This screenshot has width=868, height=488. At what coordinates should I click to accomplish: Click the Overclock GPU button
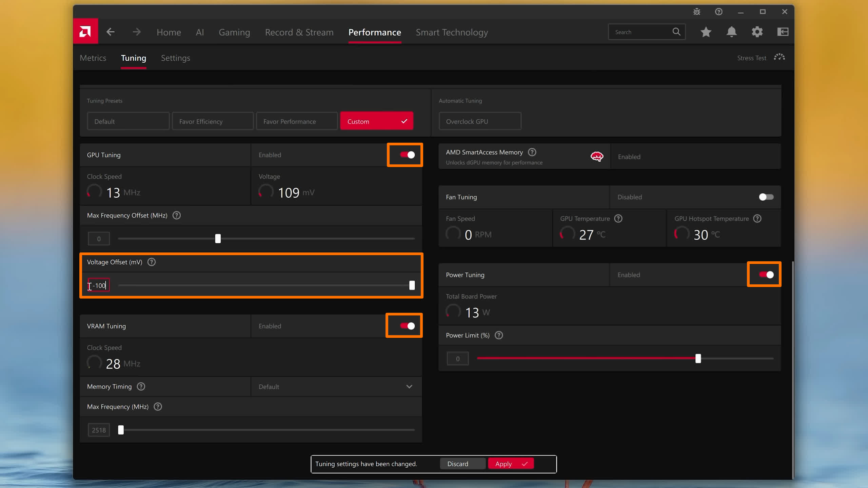tap(480, 121)
